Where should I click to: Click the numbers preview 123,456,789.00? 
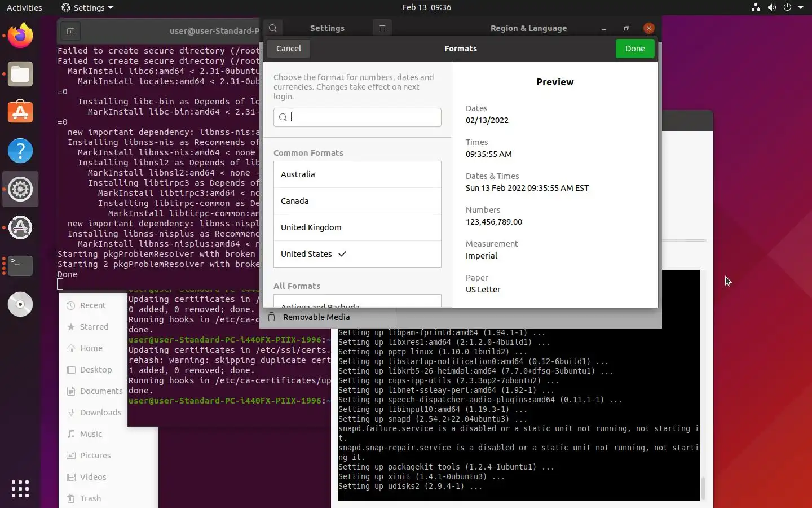tap(494, 222)
